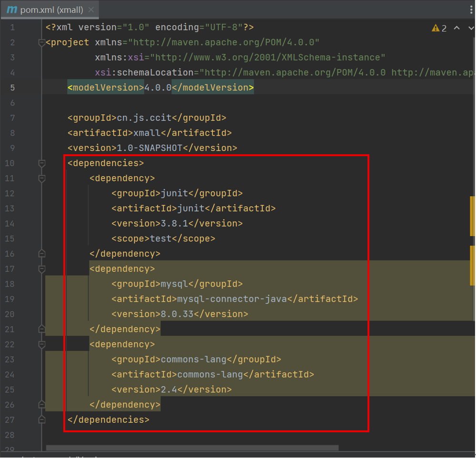
Task: Click line number 5 in the gutter
Action: [x=12, y=88]
